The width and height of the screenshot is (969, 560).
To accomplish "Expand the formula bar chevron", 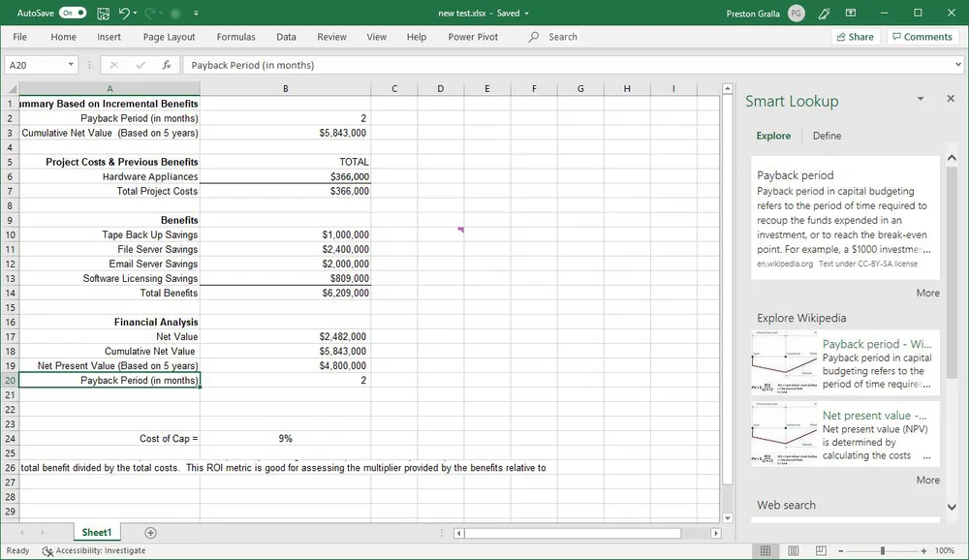I will click(958, 64).
